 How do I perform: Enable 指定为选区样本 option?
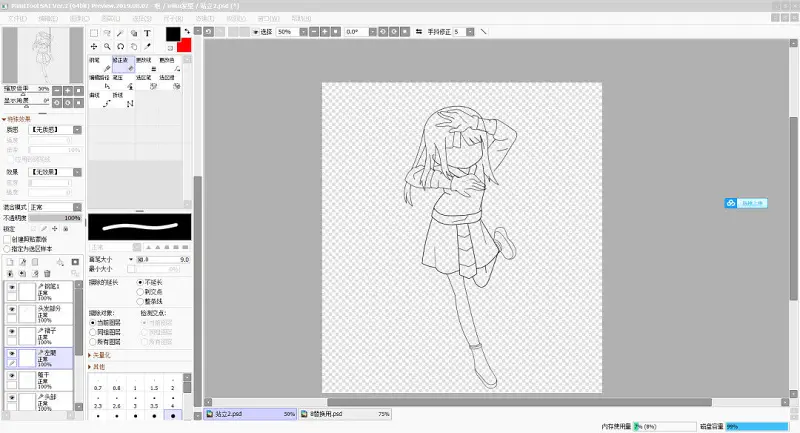(x=7, y=249)
